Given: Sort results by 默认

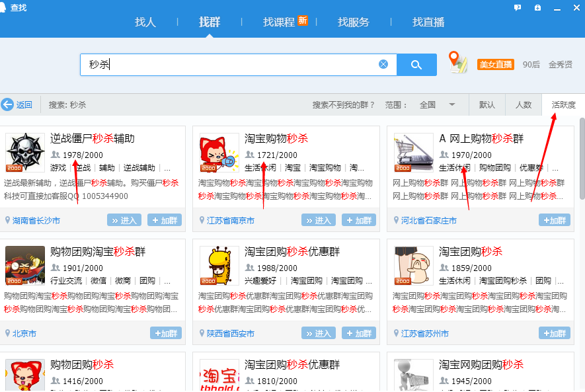Looking at the screenshot, I should click(487, 105).
